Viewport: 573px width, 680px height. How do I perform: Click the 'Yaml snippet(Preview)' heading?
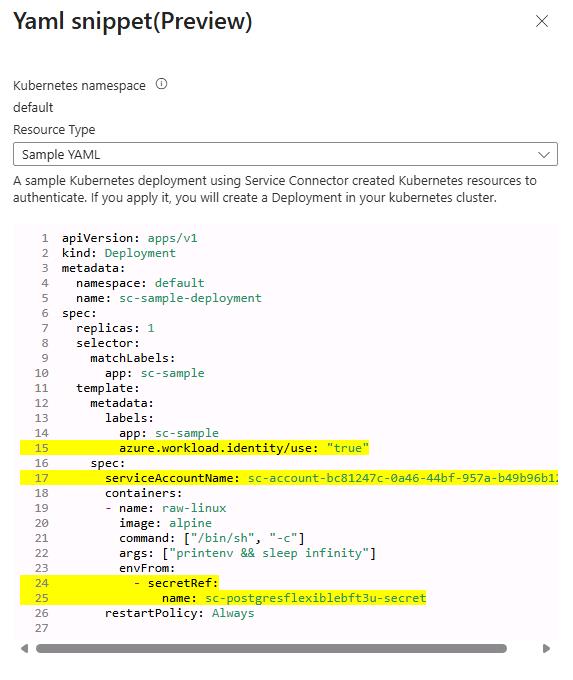tap(133, 21)
